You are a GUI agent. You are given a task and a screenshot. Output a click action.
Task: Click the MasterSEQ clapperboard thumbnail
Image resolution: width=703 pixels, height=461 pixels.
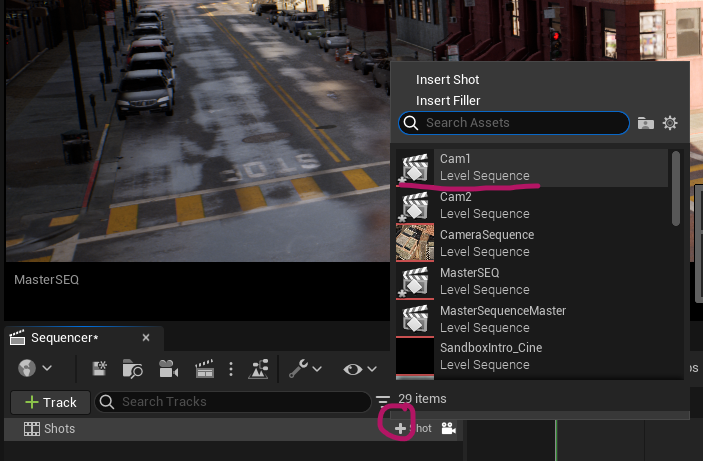pyautogui.click(x=415, y=281)
